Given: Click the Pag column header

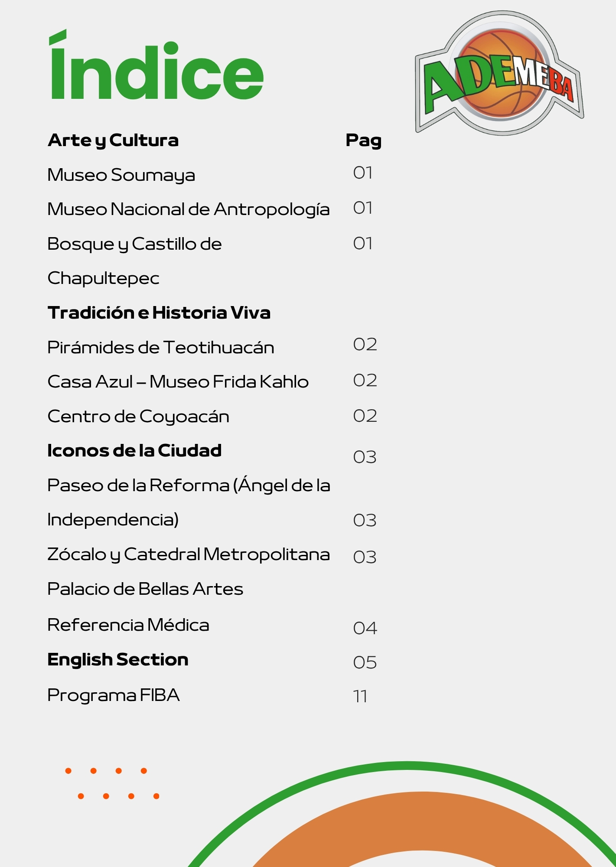Looking at the screenshot, I should coord(363,140).
